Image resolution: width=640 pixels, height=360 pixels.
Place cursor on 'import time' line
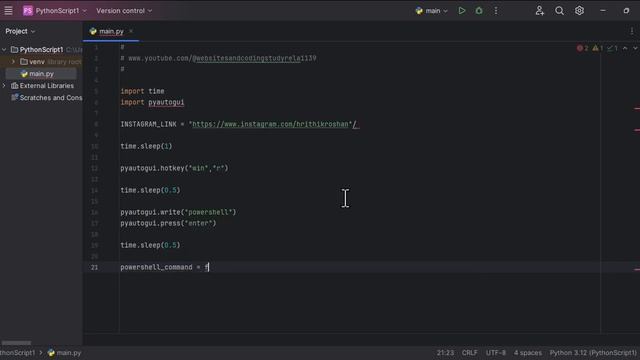coord(142,91)
